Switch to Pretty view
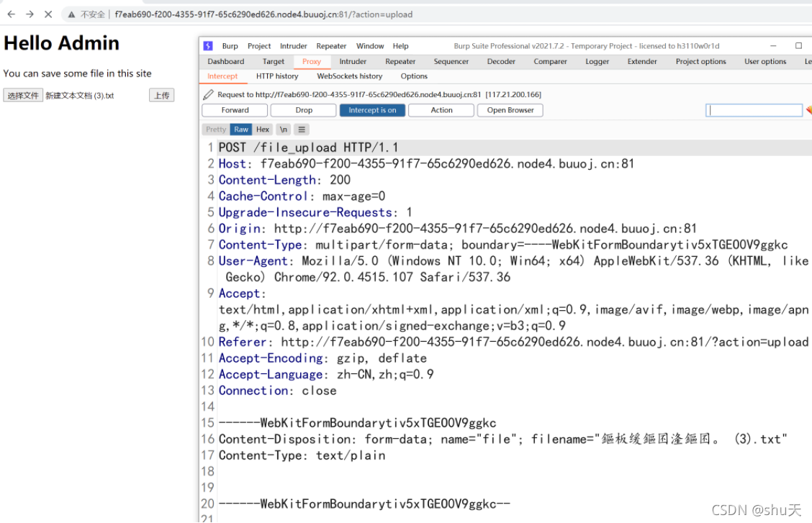The image size is (812, 523). point(216,129)
